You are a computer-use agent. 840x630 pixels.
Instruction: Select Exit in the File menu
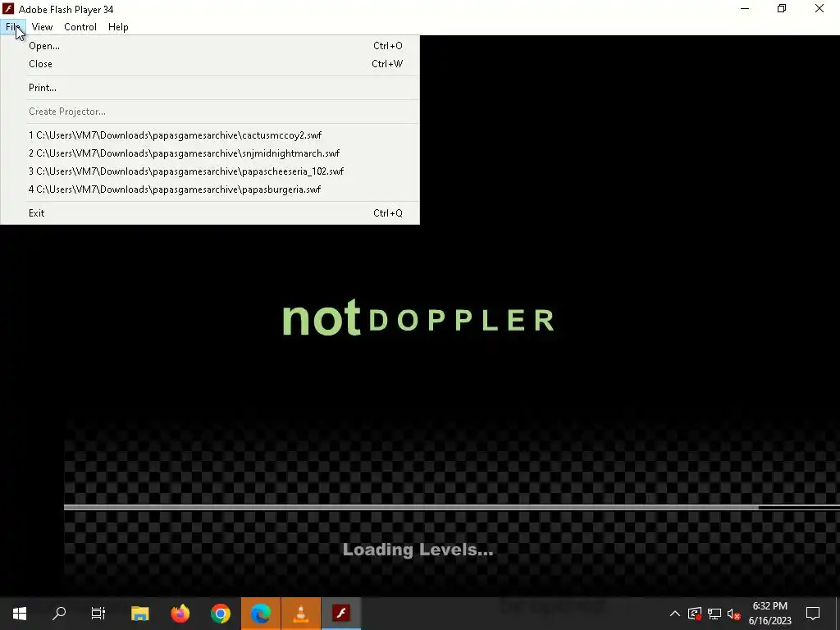click(209, 213)
